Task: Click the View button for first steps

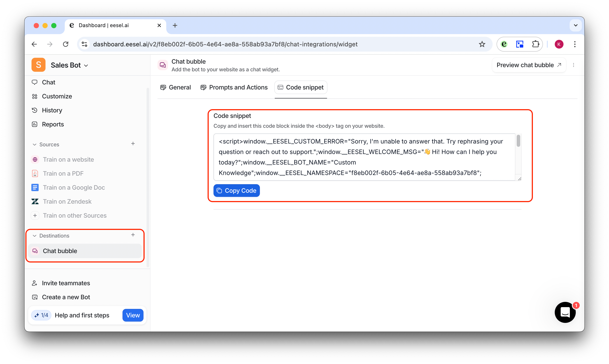Action: [133, 315]
